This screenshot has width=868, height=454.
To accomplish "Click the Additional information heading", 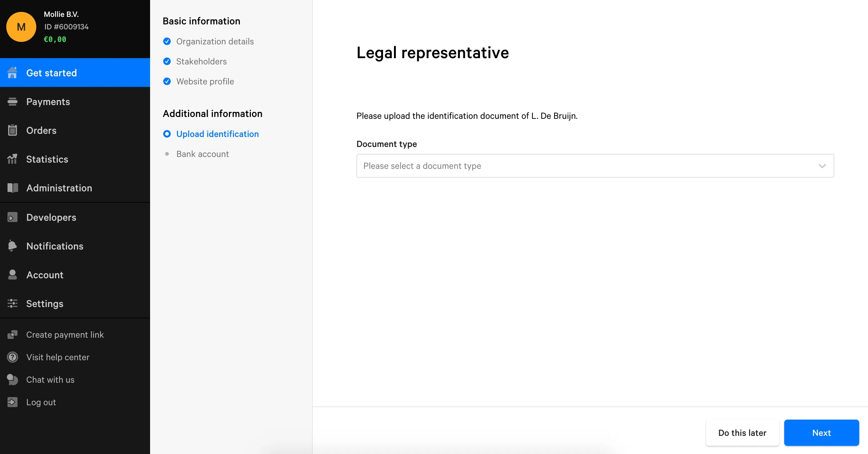I will [212, 113].
